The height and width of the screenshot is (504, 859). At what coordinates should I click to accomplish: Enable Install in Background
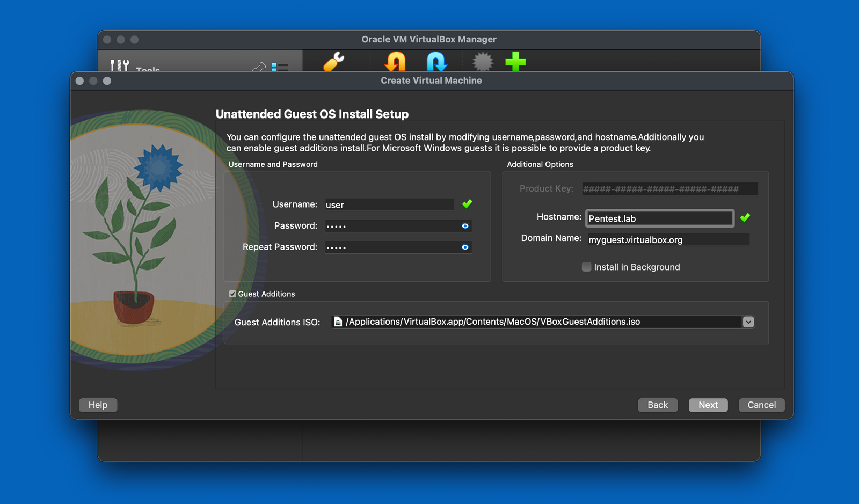(586, 267)
